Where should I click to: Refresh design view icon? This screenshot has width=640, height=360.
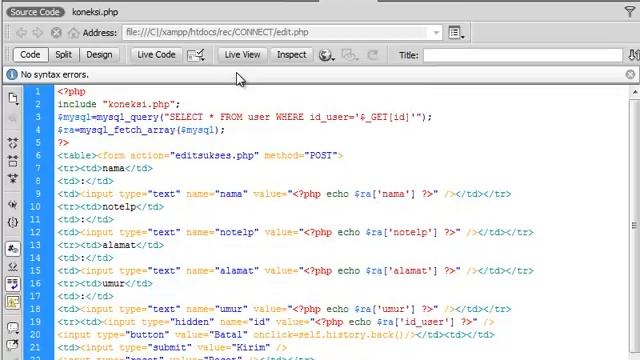point(373,55)
